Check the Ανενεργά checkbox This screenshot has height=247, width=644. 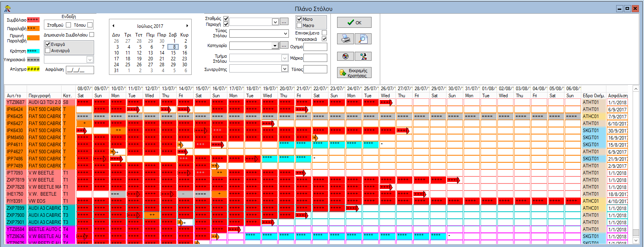[48, 51]
